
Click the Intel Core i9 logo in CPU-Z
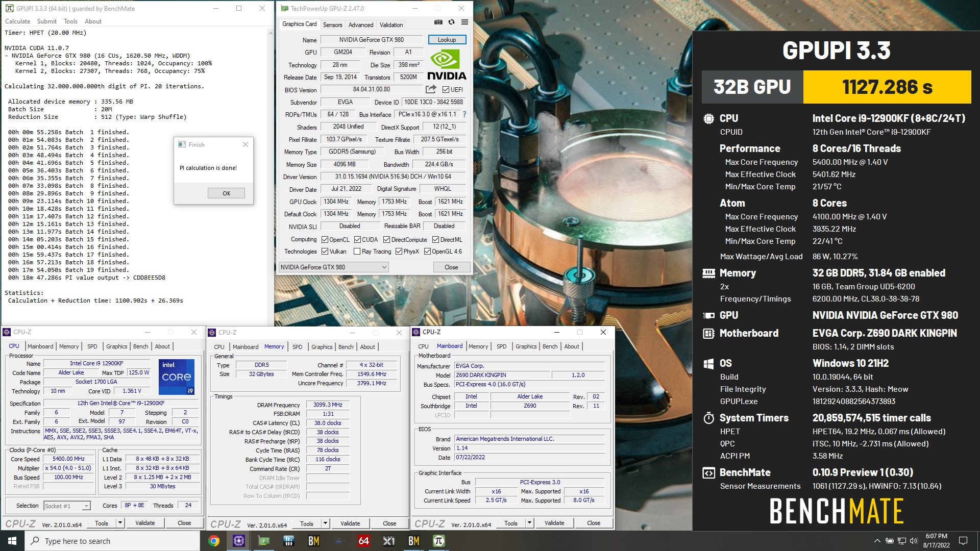(x=177, y=377)
